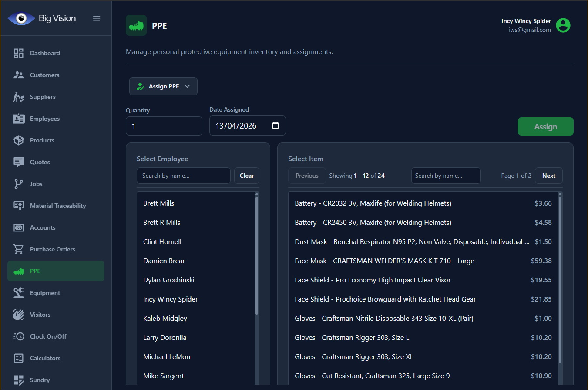The image size is (588, 390).
Task: Open the user profile avatar icon
Action: [563, 25]
